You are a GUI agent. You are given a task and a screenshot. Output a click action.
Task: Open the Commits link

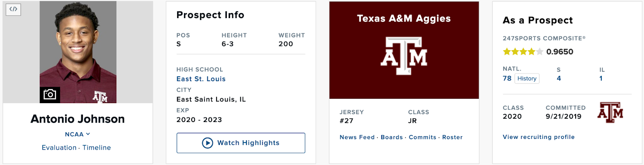click(x=422, y=137)
